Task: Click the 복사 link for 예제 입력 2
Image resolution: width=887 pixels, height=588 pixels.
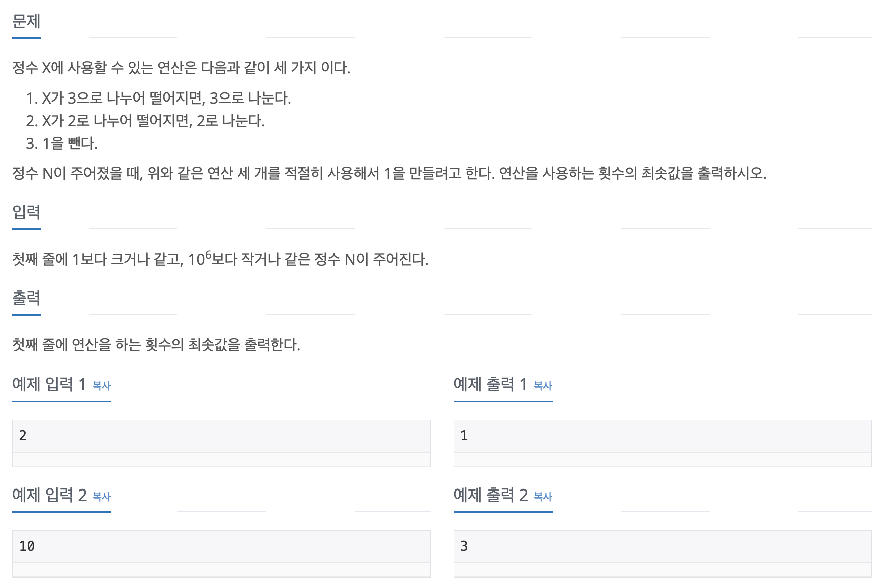Action: (x=102, y=497)
